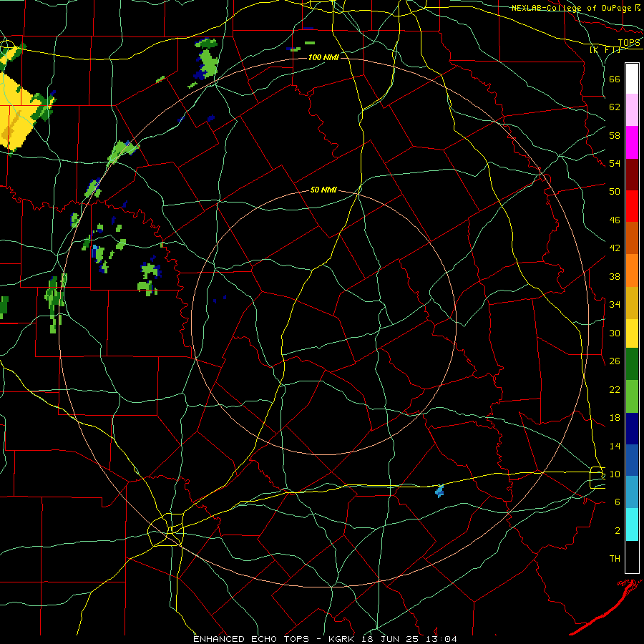The image size is (644, 644).
Task: Click the legend value "34"
Action: tap(615, 304)
